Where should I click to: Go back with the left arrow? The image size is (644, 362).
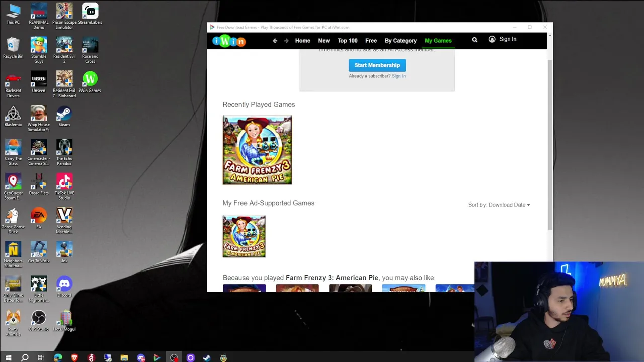(x=275, y=41)
